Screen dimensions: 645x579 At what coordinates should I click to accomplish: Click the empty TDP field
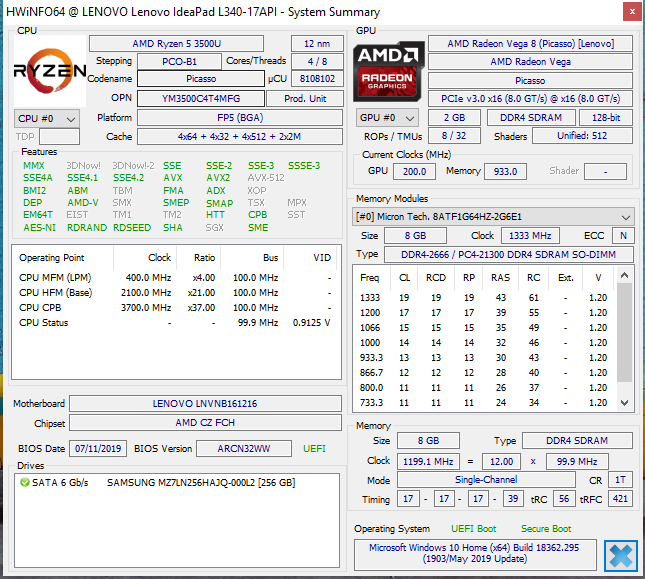point(59,137)
